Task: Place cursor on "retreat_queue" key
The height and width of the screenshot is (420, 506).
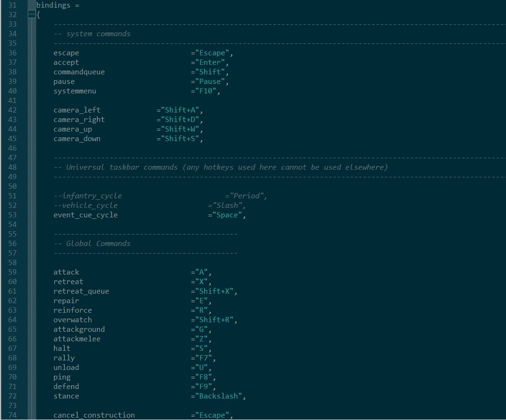Action: (x=81, y=291)
